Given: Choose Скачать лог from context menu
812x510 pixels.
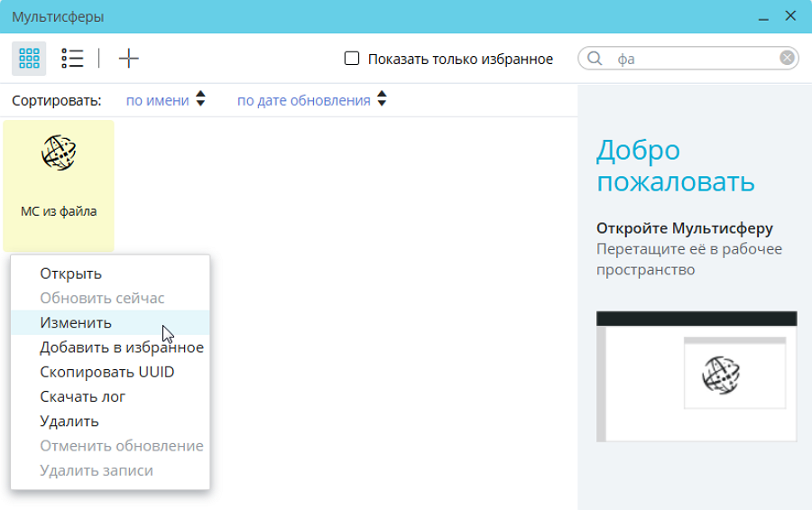Looking at the screenshot, I should (x=82, y=396).
